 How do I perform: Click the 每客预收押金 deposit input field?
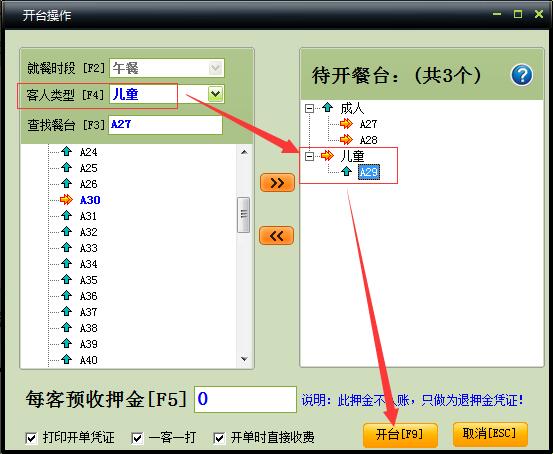tap(245, 399)
